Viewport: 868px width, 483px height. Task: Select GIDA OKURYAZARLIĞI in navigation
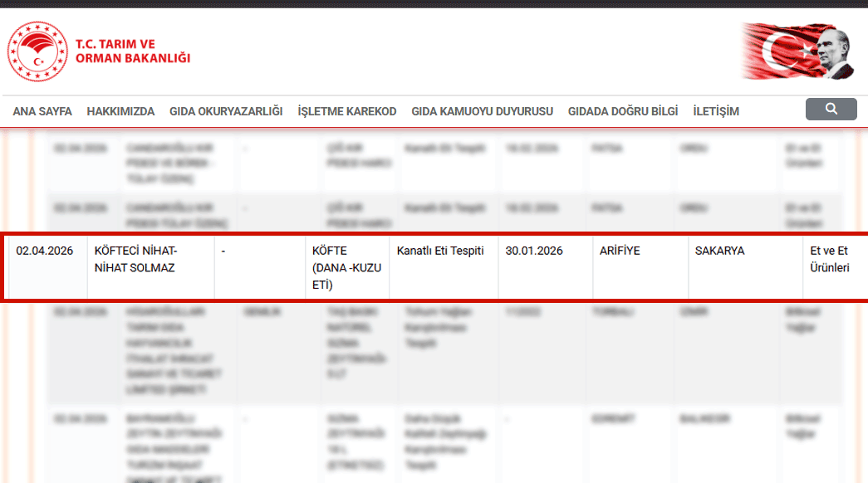tap(226, 111)
